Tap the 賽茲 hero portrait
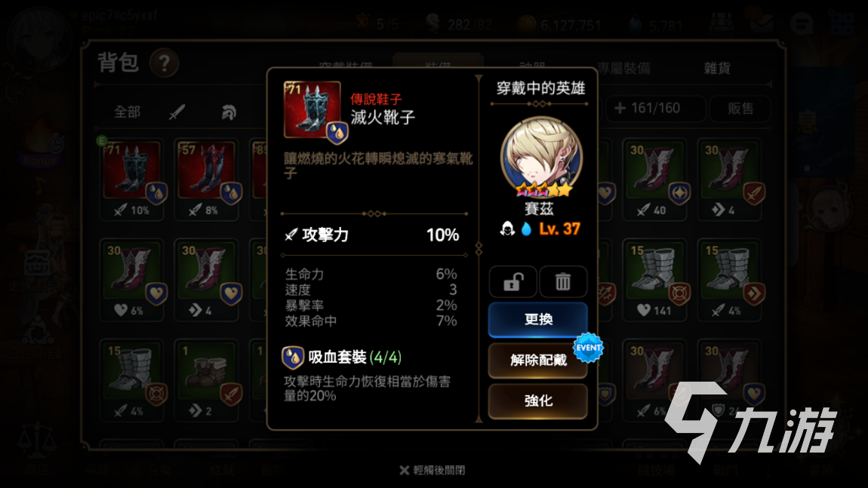The height and width of the screenshot is (488, 868). click(541, 157)
